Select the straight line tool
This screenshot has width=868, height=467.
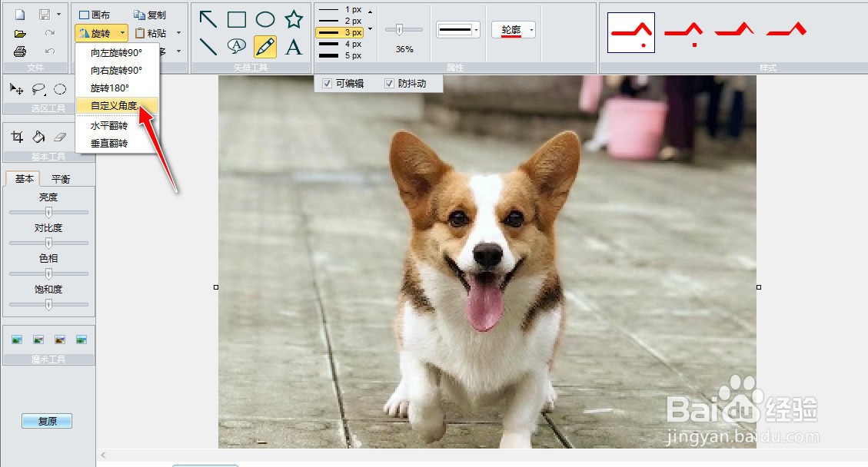tap(208, 47)
